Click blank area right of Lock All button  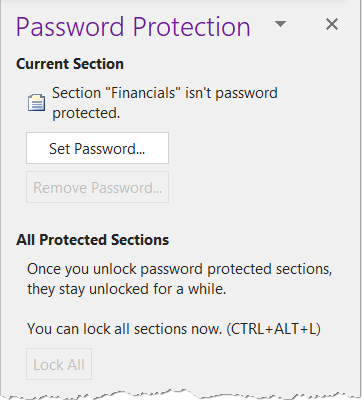(x=220, y=364)
